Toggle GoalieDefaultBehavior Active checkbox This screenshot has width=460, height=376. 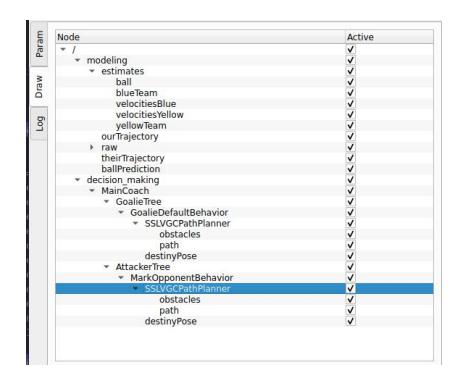click(x=351, y=212)
